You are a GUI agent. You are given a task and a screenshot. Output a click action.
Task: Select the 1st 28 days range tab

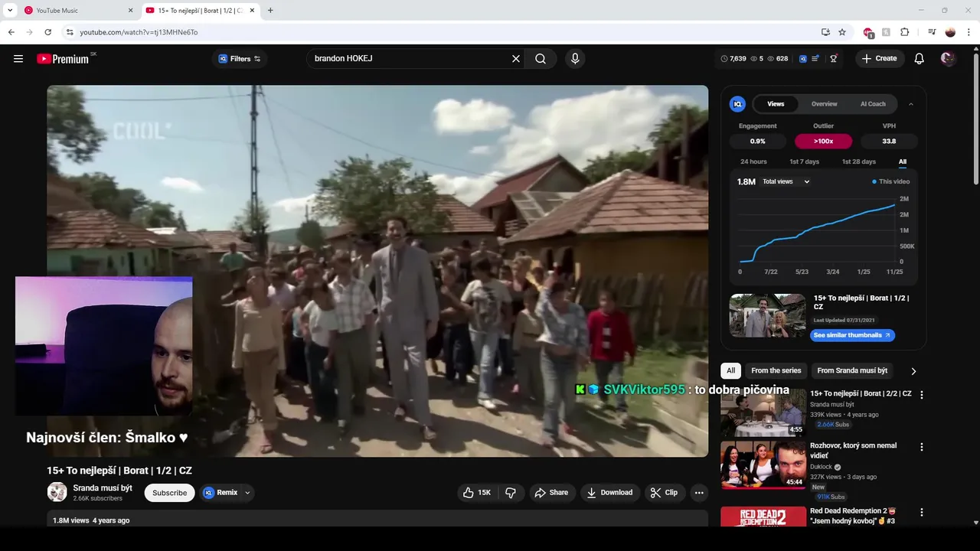tap(859, 161)
